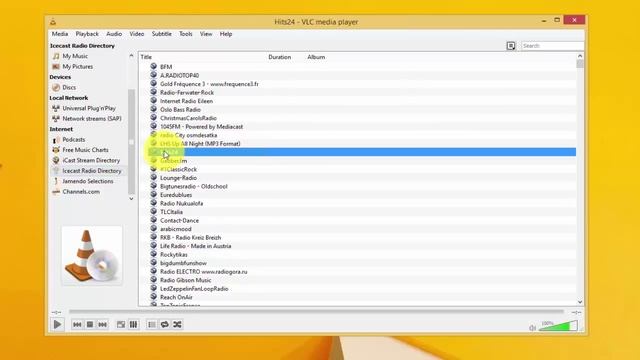
Task: Sort by the Title column header
Action: pyautogui.click(x=146, y=57)
